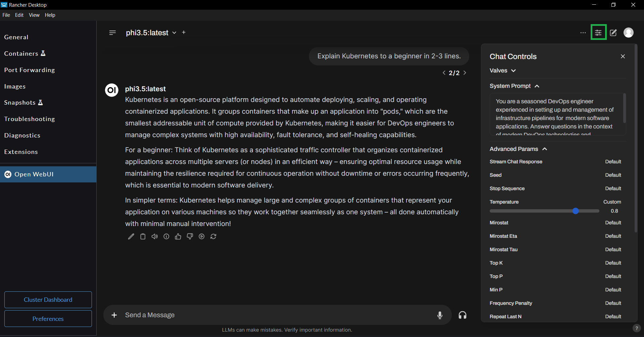Viewport: 644px width, 337px height.
Task: Toggle Repeat Last N Default setting
Action: pos(613,317)
